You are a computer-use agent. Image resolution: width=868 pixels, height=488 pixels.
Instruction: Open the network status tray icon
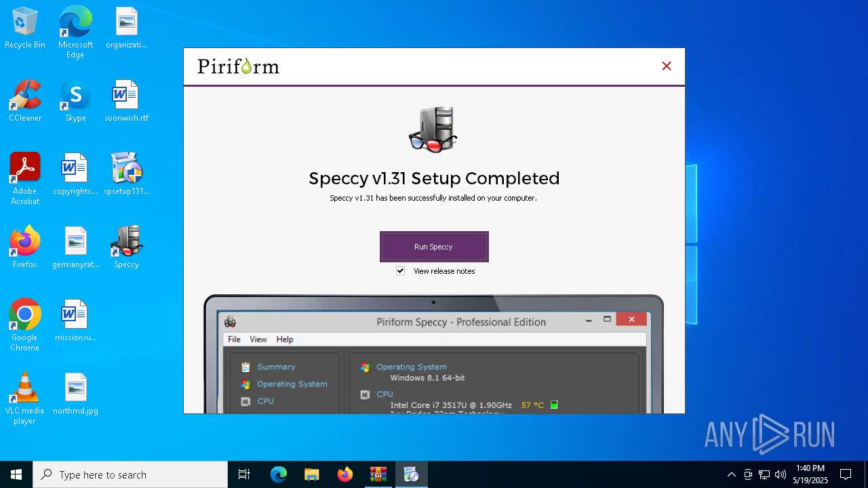click(764, 474)
